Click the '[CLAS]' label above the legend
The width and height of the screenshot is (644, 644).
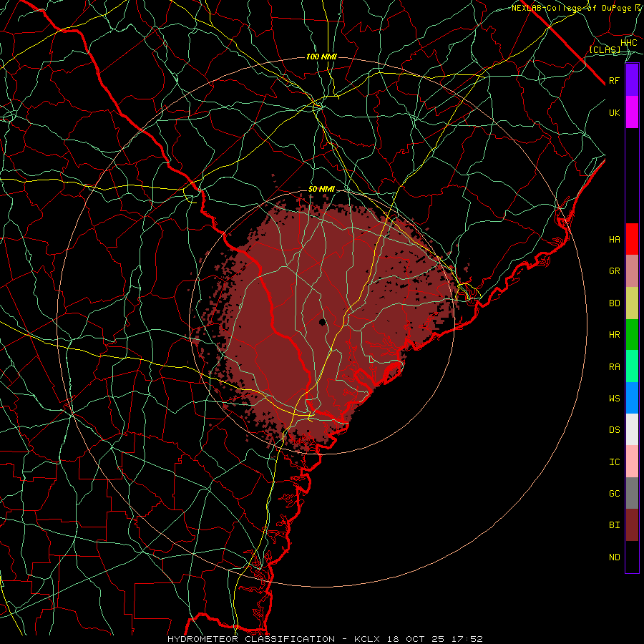tap(605, 49)
